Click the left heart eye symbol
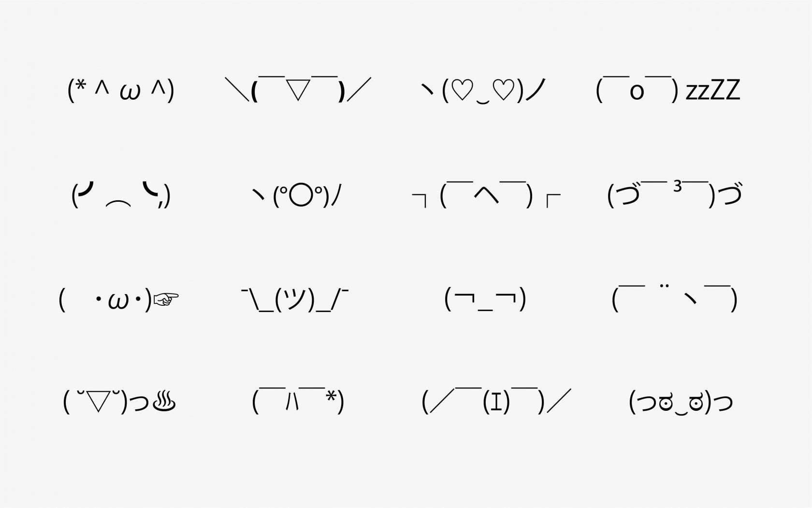 [x=462, y=90]
